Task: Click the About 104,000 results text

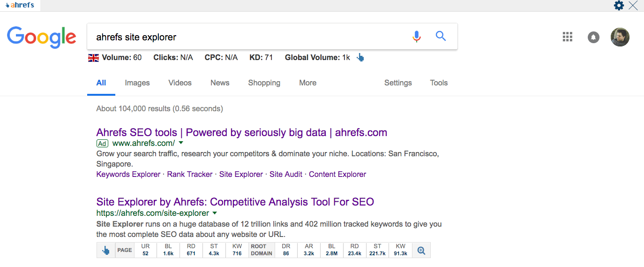Action: [159, 109]
